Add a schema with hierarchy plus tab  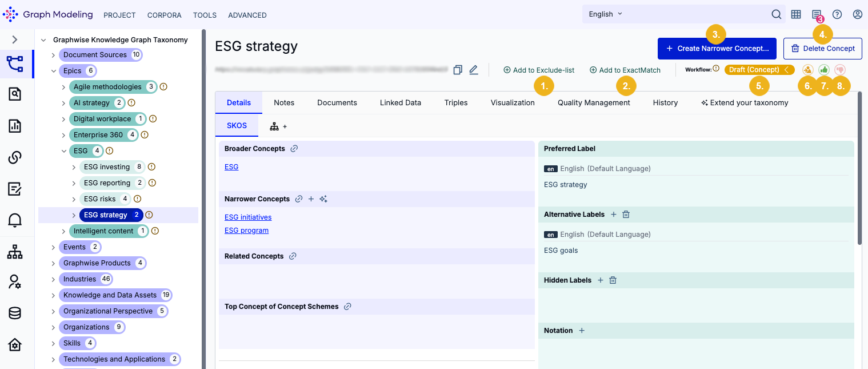(279, 126)
